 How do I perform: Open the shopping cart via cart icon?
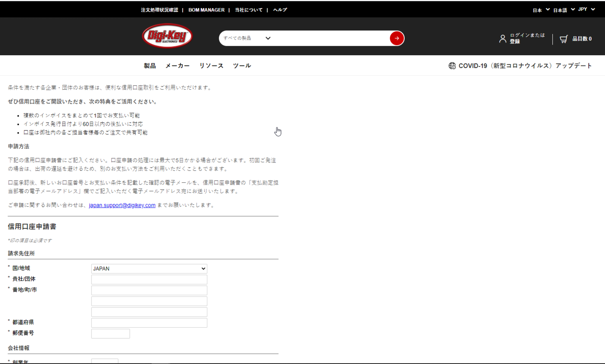pyautogui.click(x=563, y=38)
